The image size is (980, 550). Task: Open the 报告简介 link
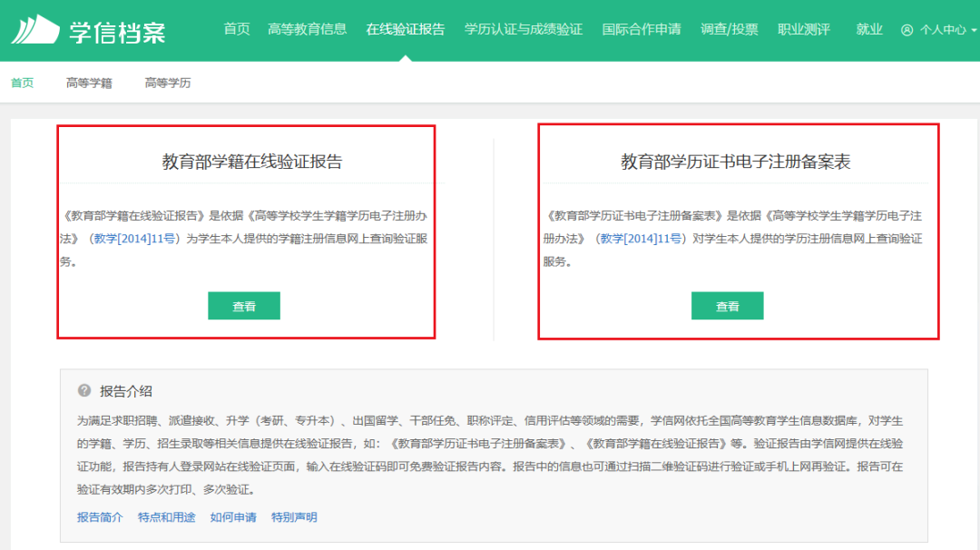100,517
